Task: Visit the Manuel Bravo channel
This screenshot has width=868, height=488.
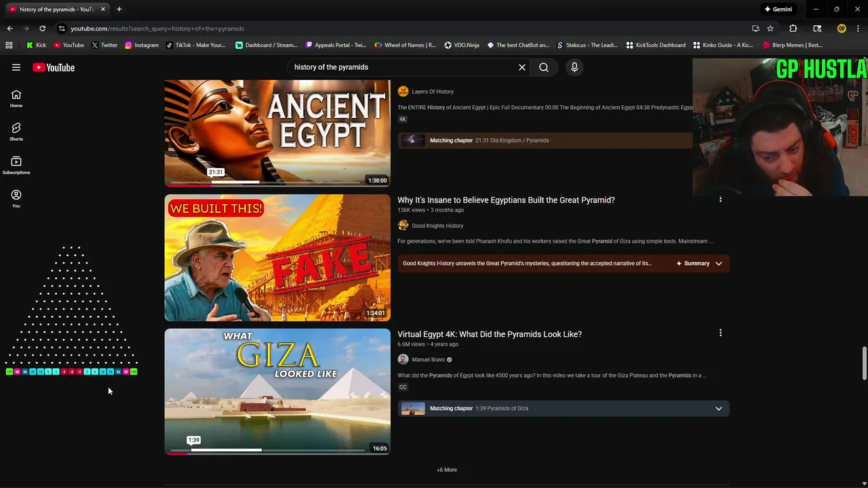Action: 428,360
